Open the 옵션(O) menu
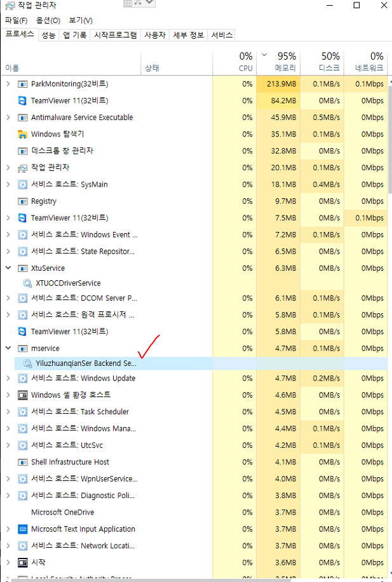This screenshot has height=582, width=392. point(48,20)
